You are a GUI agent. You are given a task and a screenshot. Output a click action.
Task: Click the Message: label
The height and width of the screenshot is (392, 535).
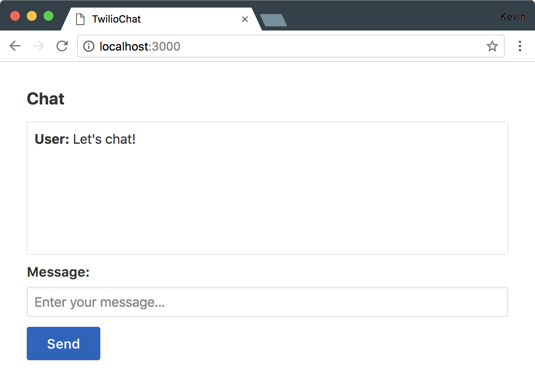click(58, 272)
